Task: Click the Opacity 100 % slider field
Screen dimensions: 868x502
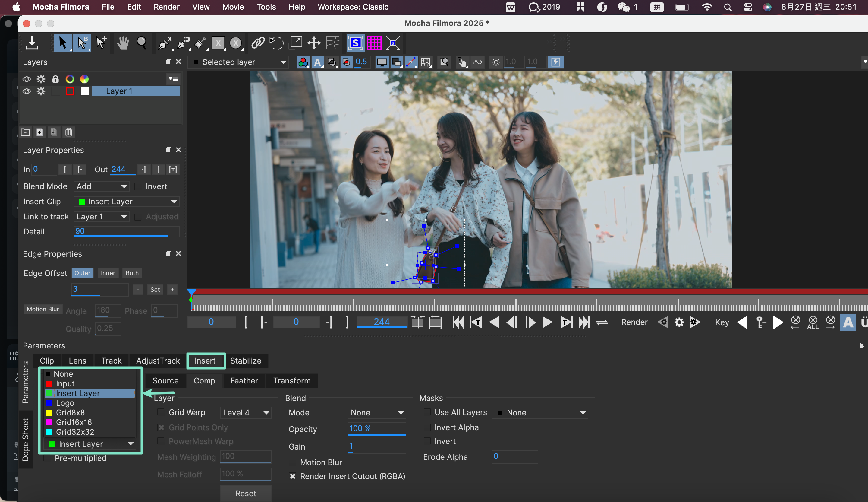Action: pos(376,429)
